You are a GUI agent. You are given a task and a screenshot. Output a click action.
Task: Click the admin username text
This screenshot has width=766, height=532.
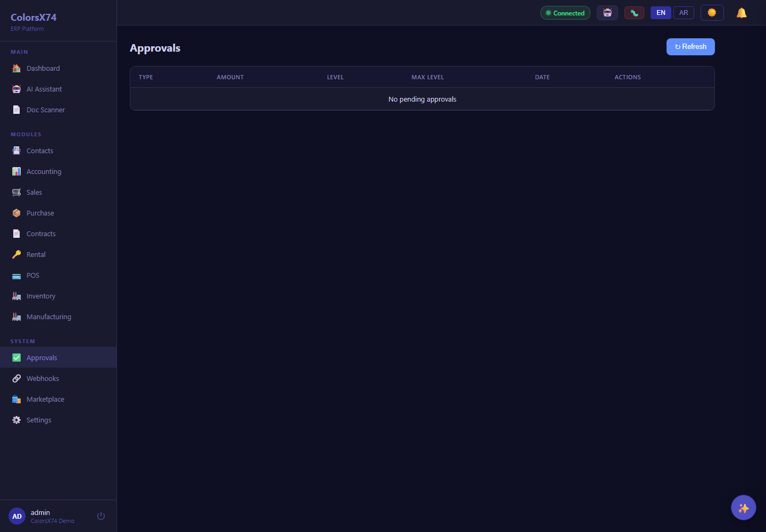pyautogui.click(x=40, y=512)
